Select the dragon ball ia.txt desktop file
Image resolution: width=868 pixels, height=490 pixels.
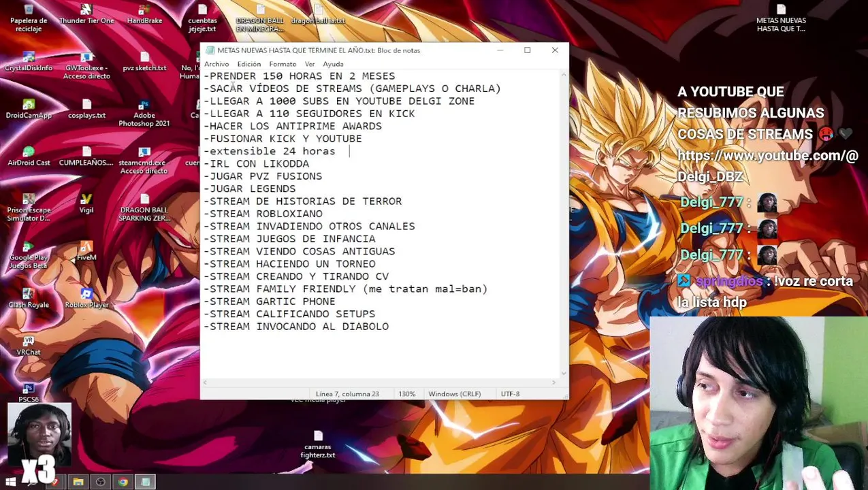coord(318,14)
